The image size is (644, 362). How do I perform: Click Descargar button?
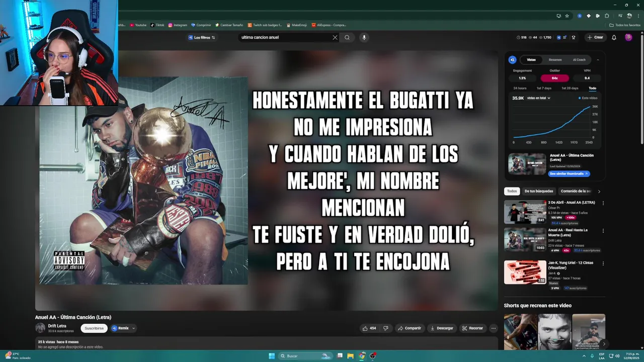pyautogui.click(x=442, y=328)
